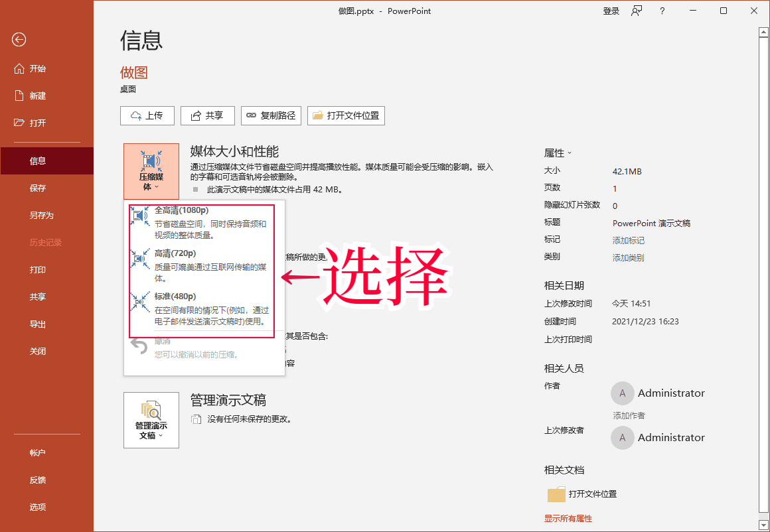
Task: Click the 登录 sign-in link
Action: (x=611, y=11)
